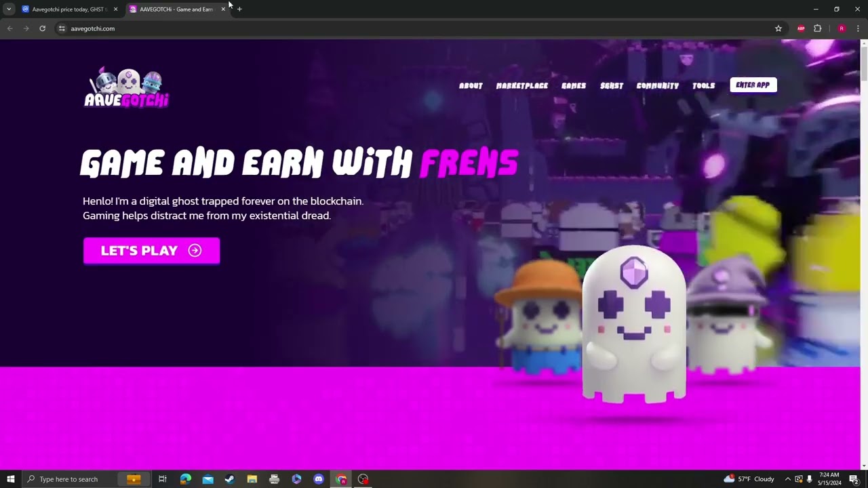Click the Let's Play button
The image size is (868, 488).
click(151, 251)
